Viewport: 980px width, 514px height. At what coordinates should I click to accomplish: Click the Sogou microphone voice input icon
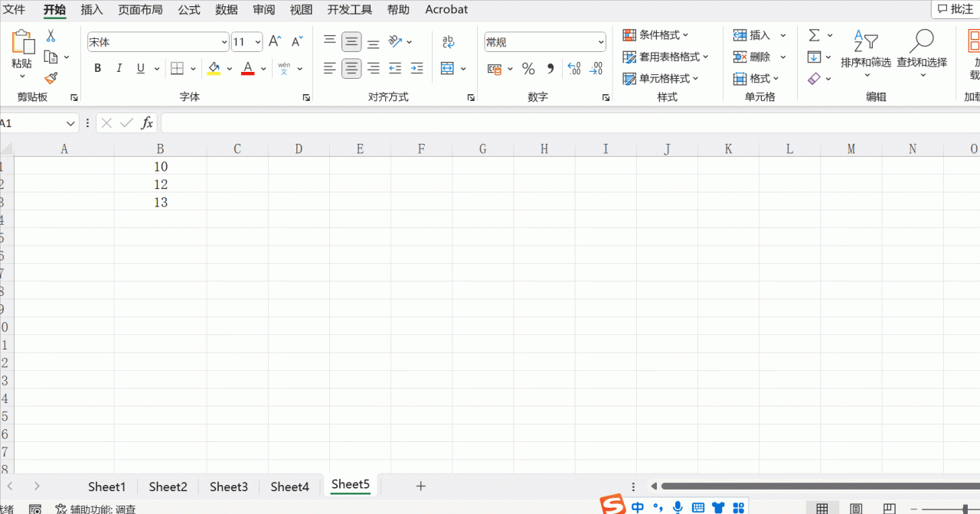(678, 507)
